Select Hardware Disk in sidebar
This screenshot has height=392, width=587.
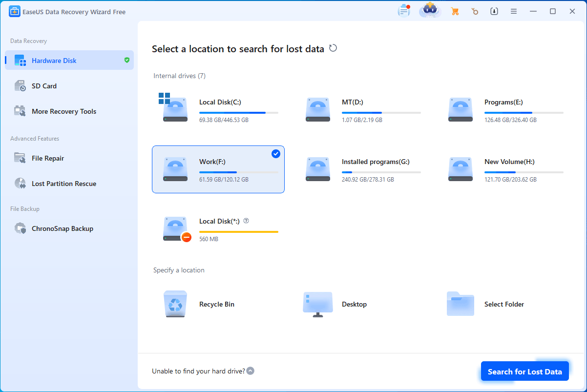(x=69, y=61)
